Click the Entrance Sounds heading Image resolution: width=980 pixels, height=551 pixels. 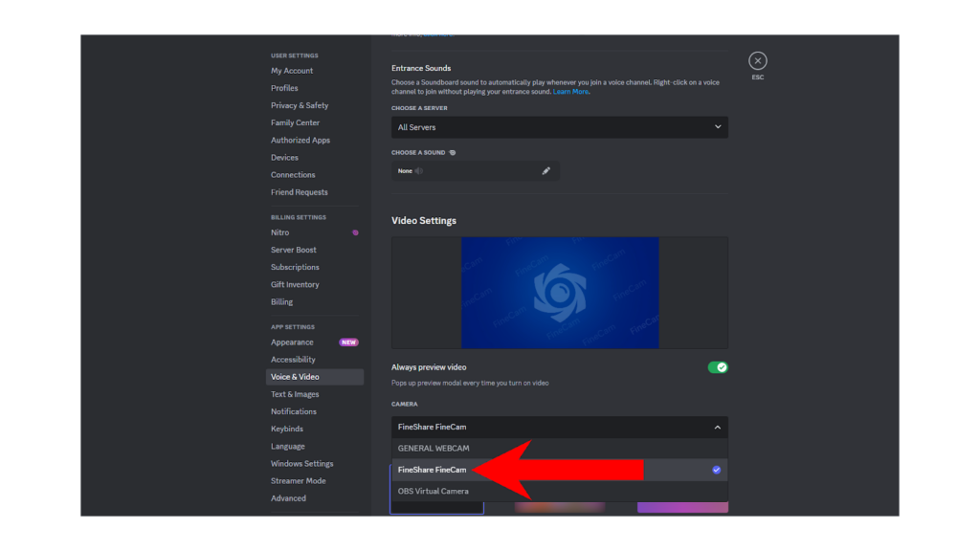pyautogui.click(x=421, y=68)
